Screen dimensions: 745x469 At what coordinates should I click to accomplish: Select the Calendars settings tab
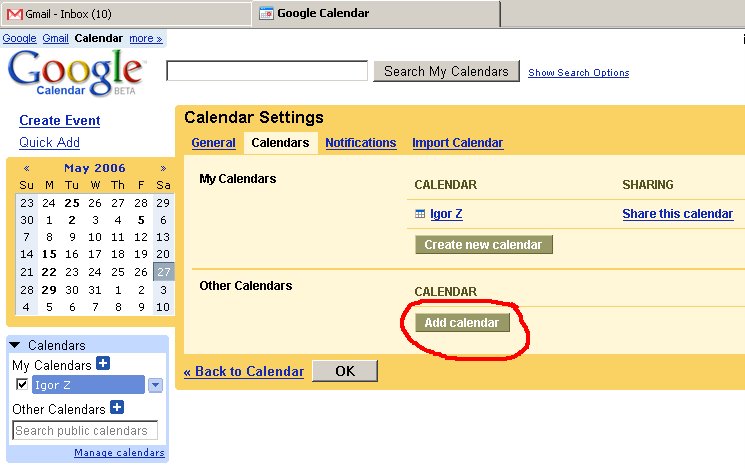click(x=280, y=143)
